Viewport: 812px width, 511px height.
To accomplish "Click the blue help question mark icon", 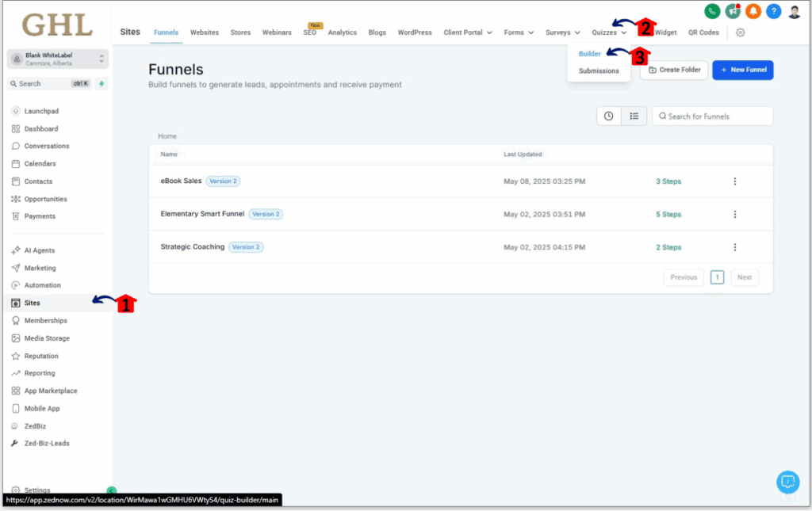I will coord(774,11).
